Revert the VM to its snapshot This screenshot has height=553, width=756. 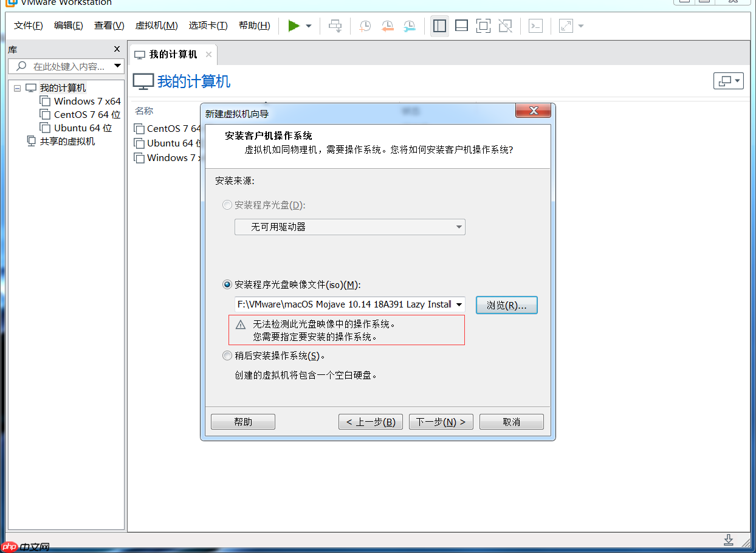click(387, 26)
